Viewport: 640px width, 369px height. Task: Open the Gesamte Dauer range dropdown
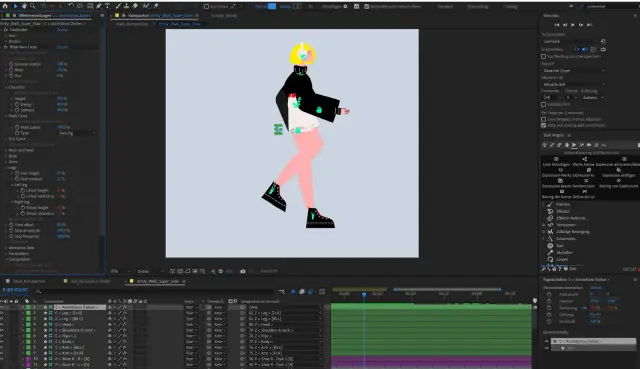coord(573,71)
